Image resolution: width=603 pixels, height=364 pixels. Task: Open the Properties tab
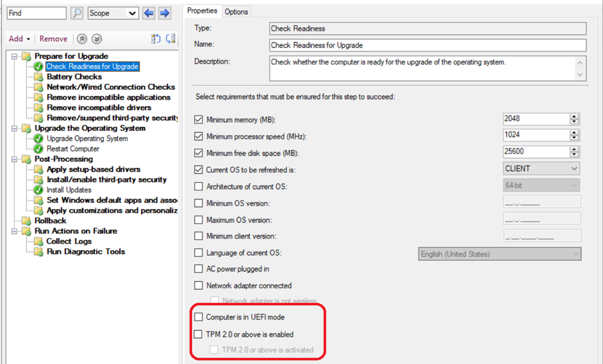click(x=202, y=11)
